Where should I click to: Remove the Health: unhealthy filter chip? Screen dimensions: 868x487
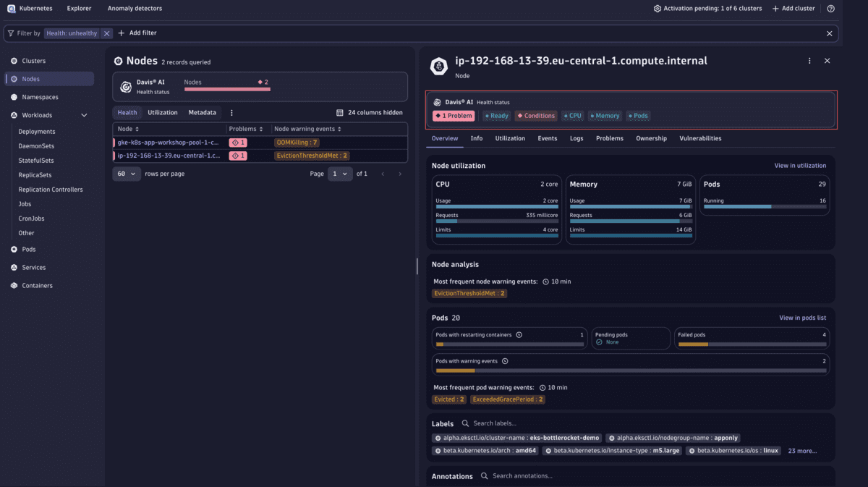click(x=106, y=33)
